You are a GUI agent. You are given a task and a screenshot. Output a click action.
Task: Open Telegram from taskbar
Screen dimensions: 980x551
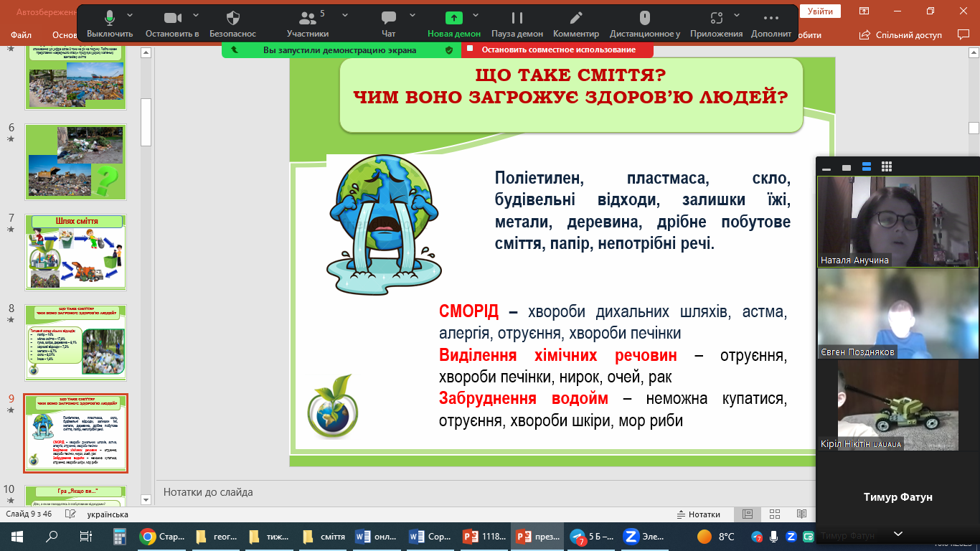pos(592,536)
